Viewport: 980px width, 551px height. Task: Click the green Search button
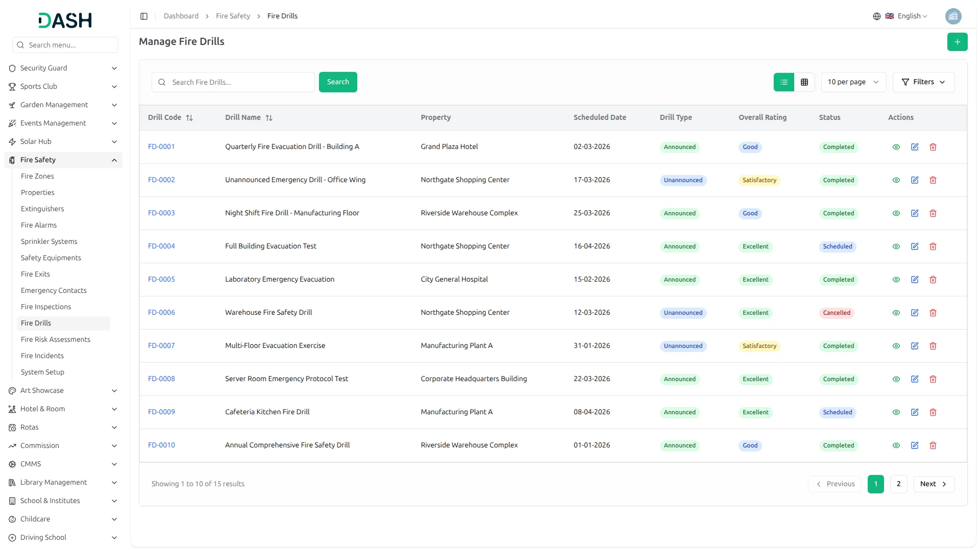(337, 82)
